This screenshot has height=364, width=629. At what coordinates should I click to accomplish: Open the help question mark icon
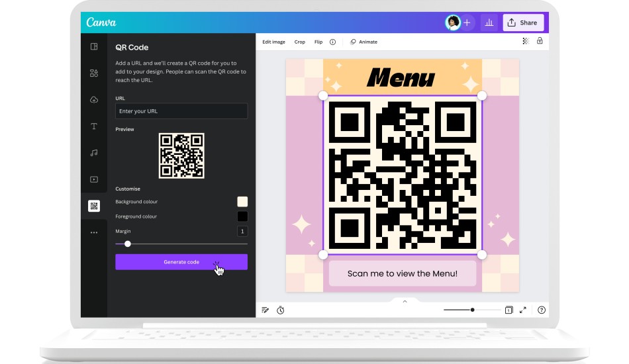point(542,310)
